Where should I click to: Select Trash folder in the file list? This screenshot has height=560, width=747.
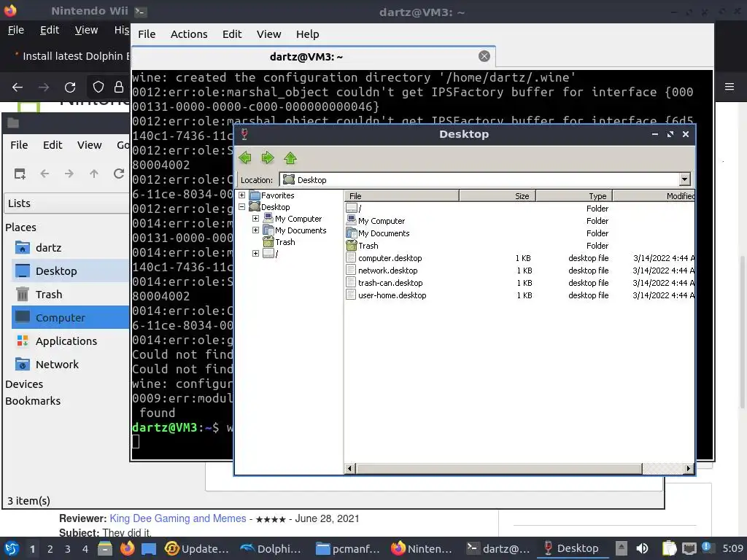click(x=368, y=246)
